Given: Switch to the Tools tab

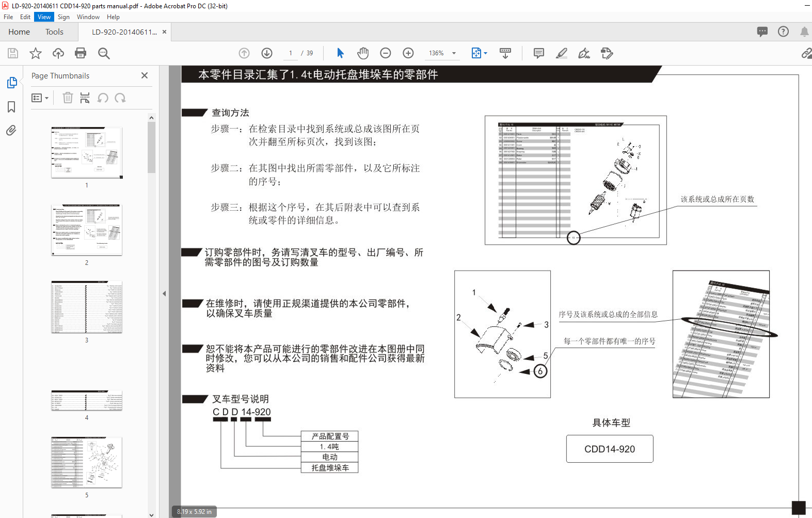Looking at the screenshot, I should coord(54,32).
